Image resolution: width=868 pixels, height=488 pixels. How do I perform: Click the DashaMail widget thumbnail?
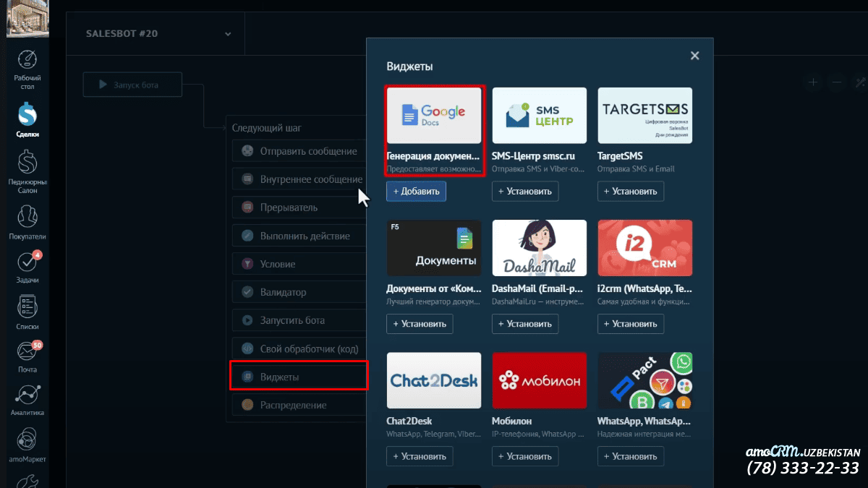tap(540, 248)
